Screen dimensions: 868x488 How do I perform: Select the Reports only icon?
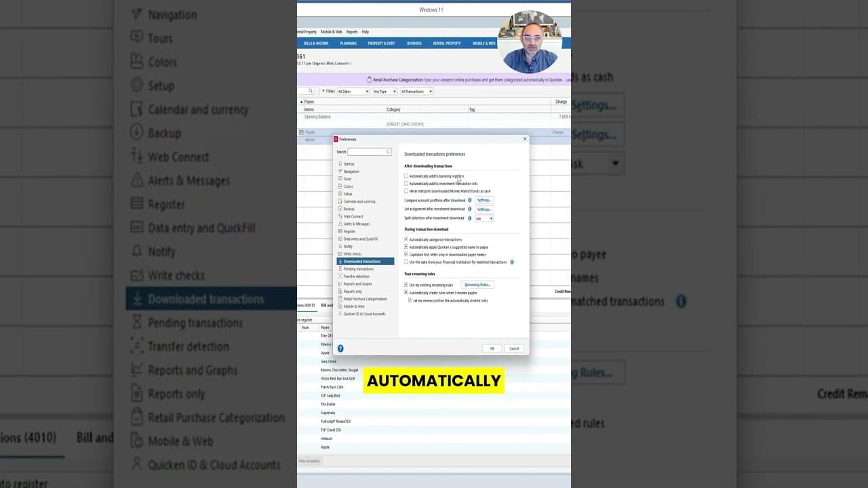(x=340, y=291)
